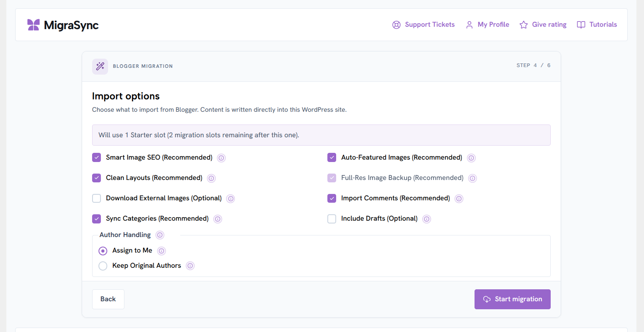Click the Support Tickets lifebuoy icon
This screenshot has width=644, height=332.
click(x=396, y=25)
